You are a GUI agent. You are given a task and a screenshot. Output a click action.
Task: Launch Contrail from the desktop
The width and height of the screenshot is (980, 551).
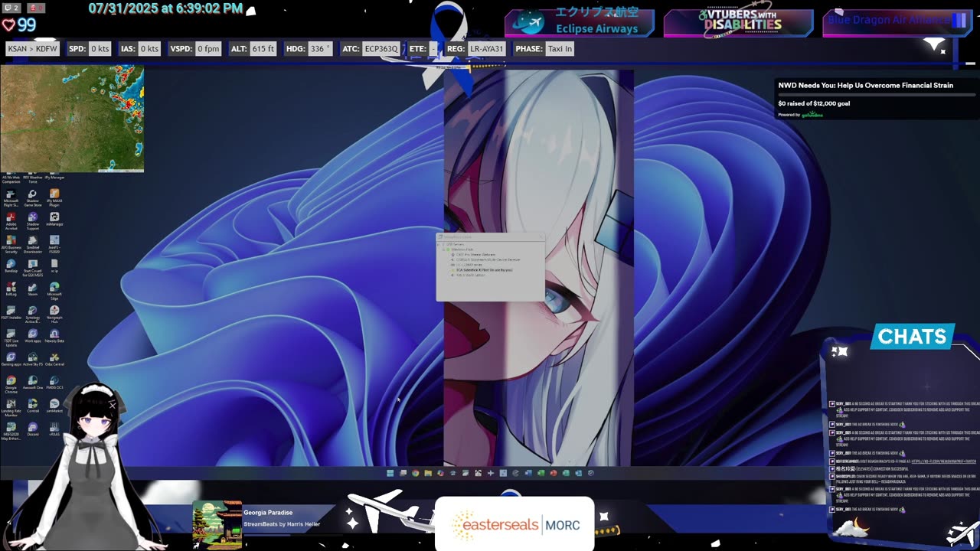(x=33, y=406)
